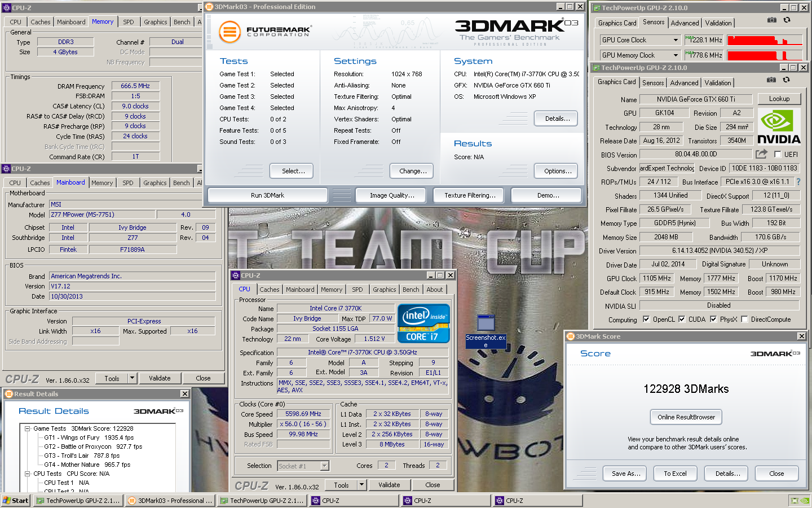Open Tools dropdown arrow in CPU-Z CPU window

point(362,485)
